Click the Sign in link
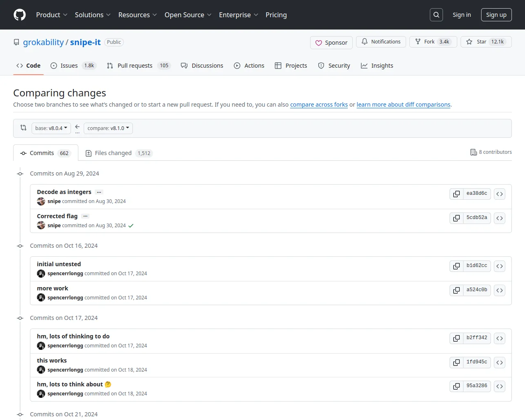The height and width of the screenshot is (420, 525). [462, 15]
